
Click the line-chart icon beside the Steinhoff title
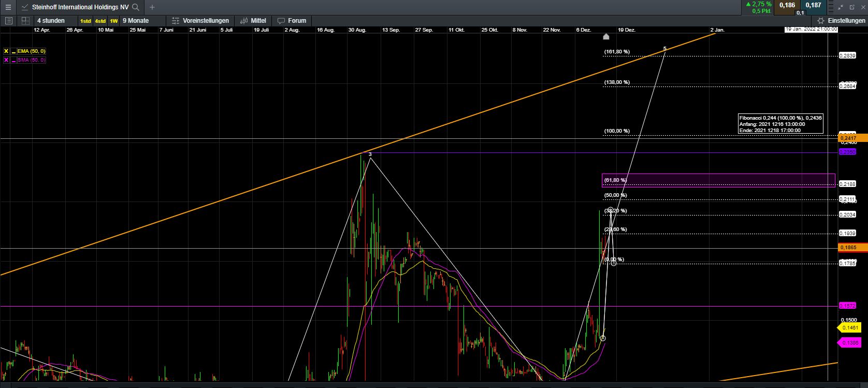[25, 7]
